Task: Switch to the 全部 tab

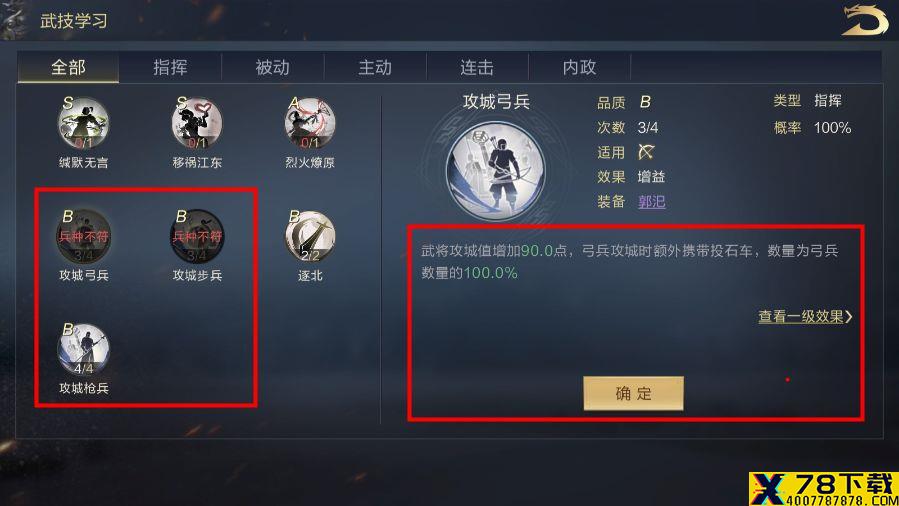Action: tap(68, 68)
